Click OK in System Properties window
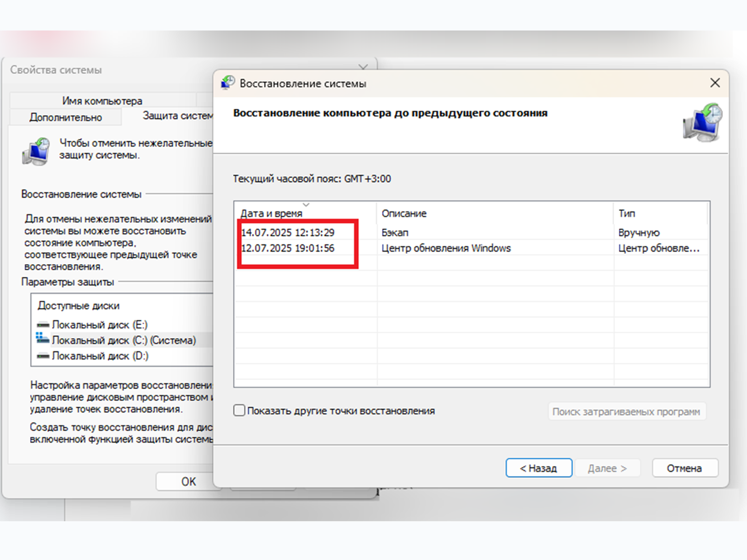Image resolution: width=747 pixels, height=560 pixels. click(188, 481)
